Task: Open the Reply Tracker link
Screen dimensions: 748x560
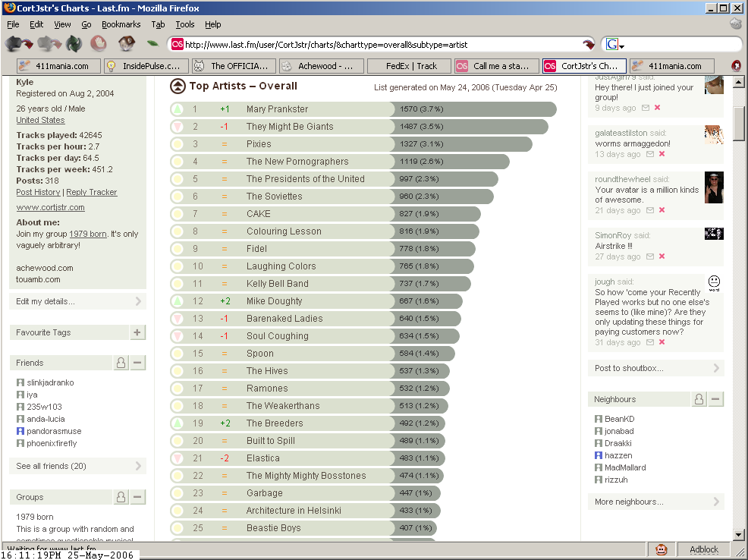Action: (92, 192)
